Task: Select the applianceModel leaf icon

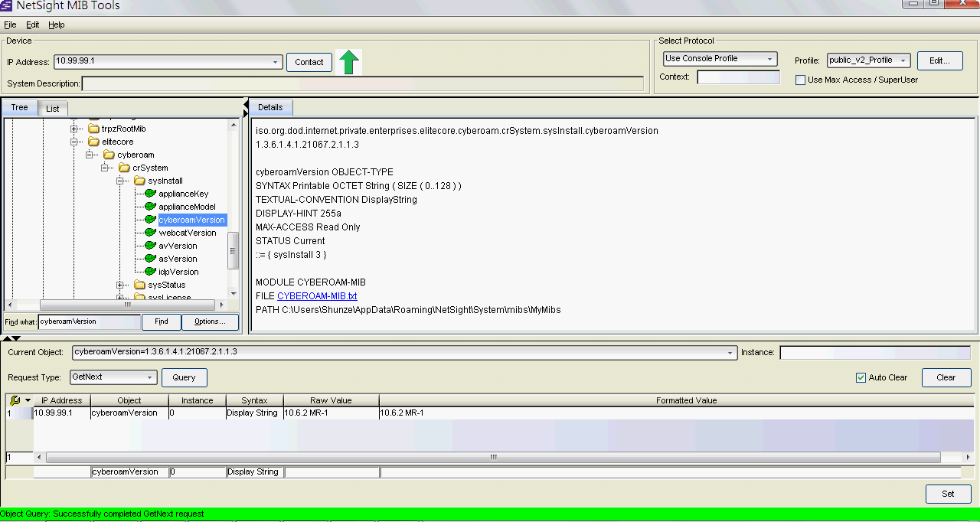Action: click(x=151, y=207)
